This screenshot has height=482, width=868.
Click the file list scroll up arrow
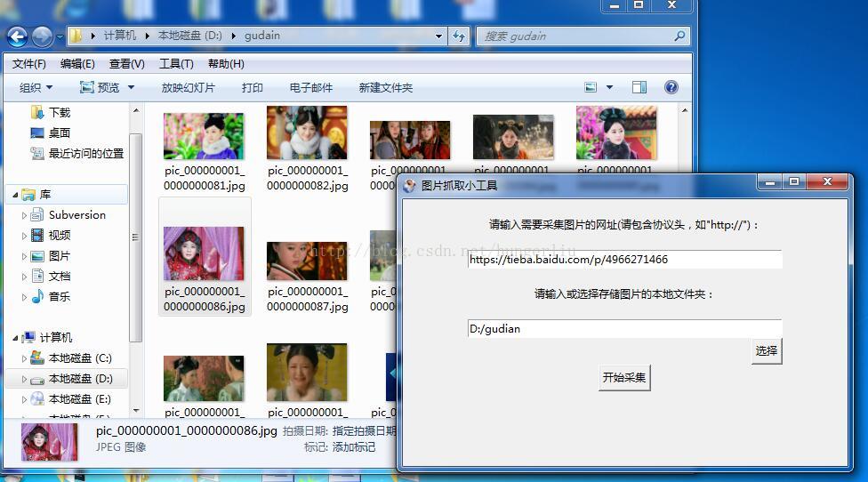coord(685,110)
